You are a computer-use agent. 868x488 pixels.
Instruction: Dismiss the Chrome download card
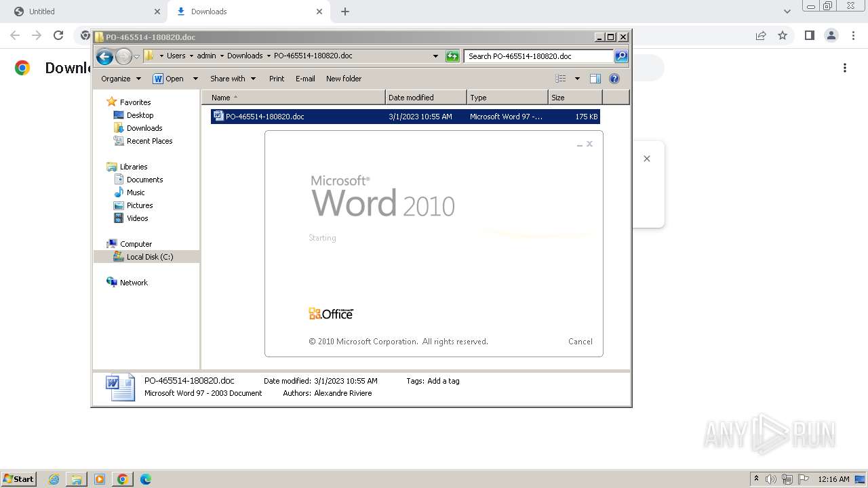click(x=647, y=159)
